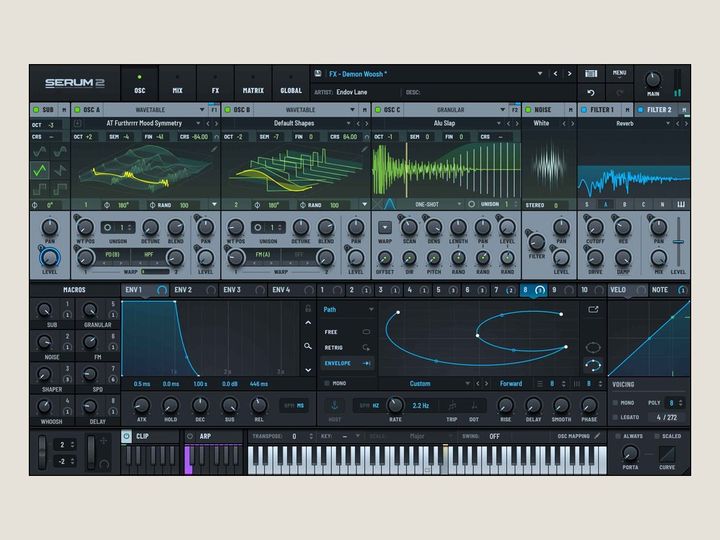Click the OSC mapping pencil icon
The image size is (720, 540).
click(597, 436)
